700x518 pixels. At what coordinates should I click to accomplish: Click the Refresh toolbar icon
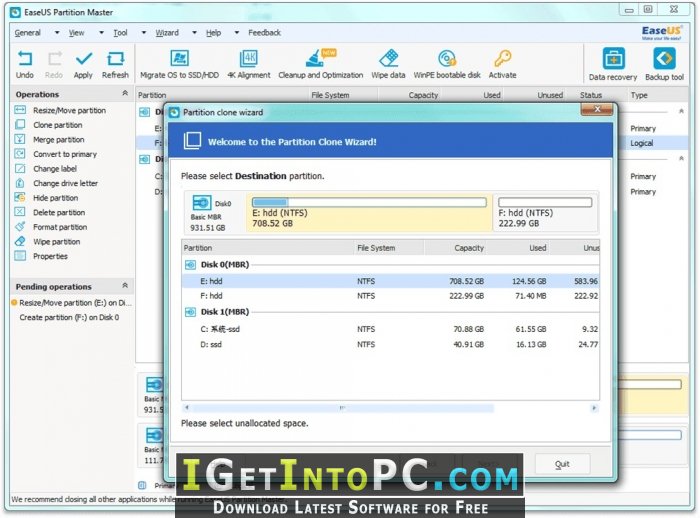pyautogui.click(x=115, y=59)
